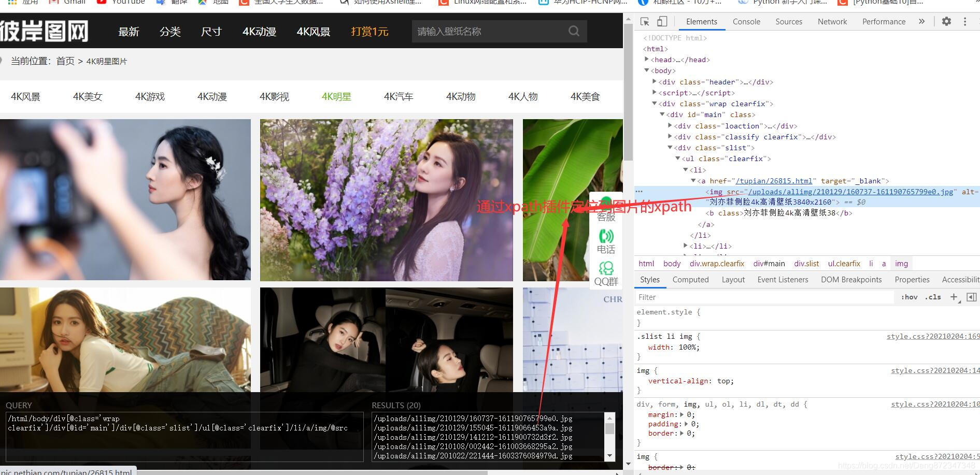This screenshot has width=980, height=475.
Task: Select the 4K游戏 category
Action: [150, 97]
